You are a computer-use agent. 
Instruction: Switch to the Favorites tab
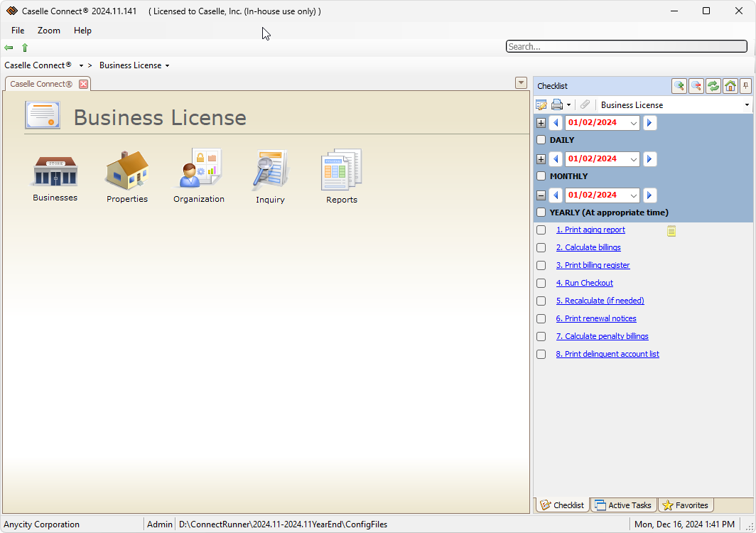click(685, 505)
